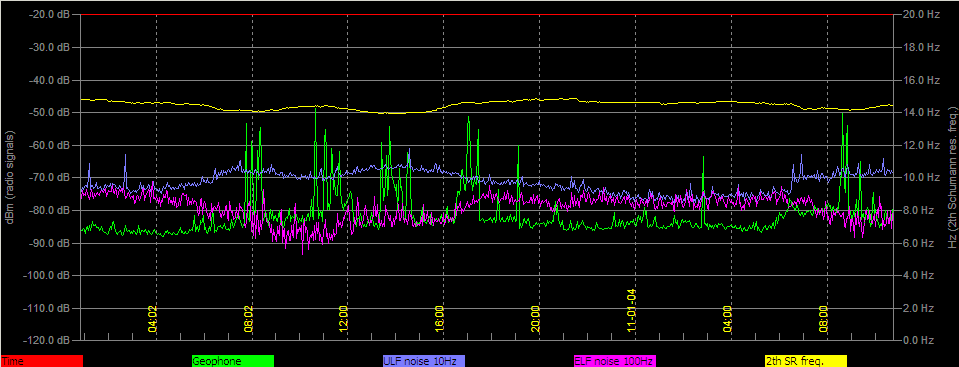Select the green Geophone legend swatch
Screen dimensions: 959x367
pos(232,361)
